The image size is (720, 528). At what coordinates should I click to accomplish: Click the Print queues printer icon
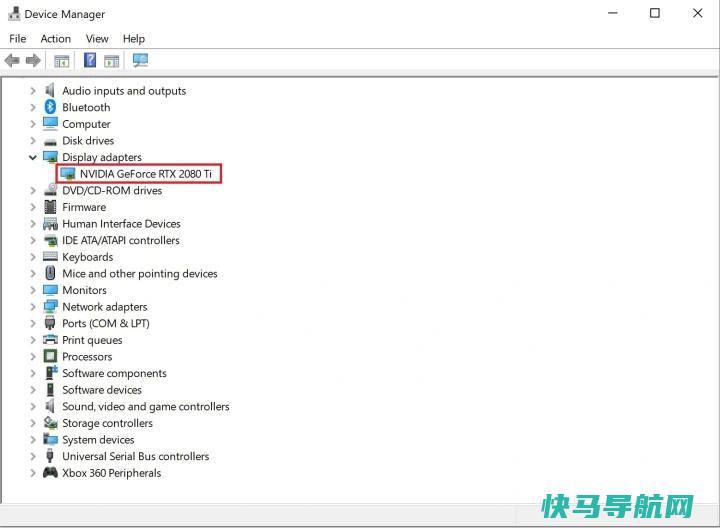tap(50, 339)
